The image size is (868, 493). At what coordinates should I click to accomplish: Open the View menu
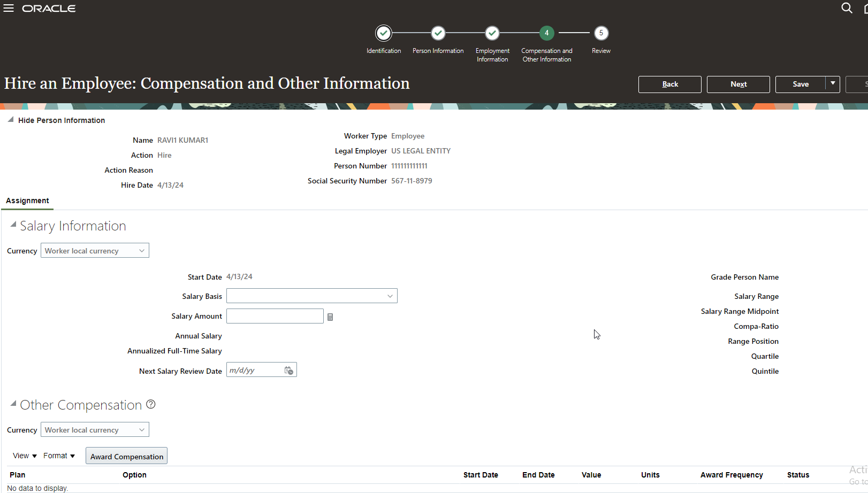click(x=25, y=456)
